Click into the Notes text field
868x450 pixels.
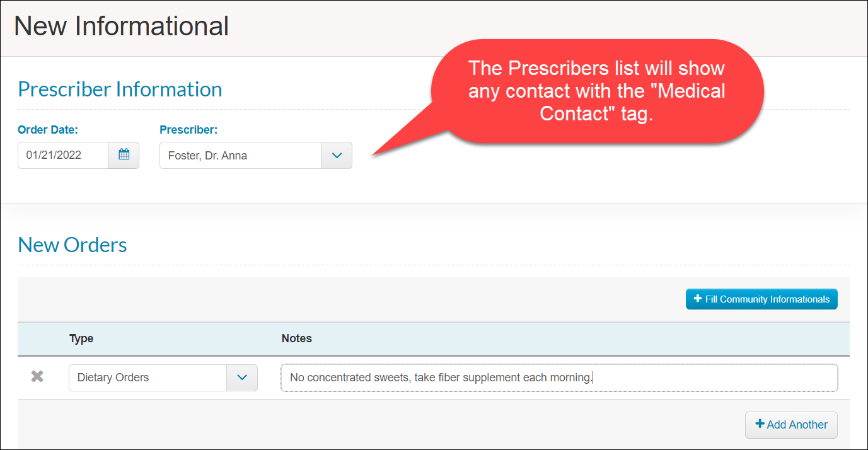point(559,378)
